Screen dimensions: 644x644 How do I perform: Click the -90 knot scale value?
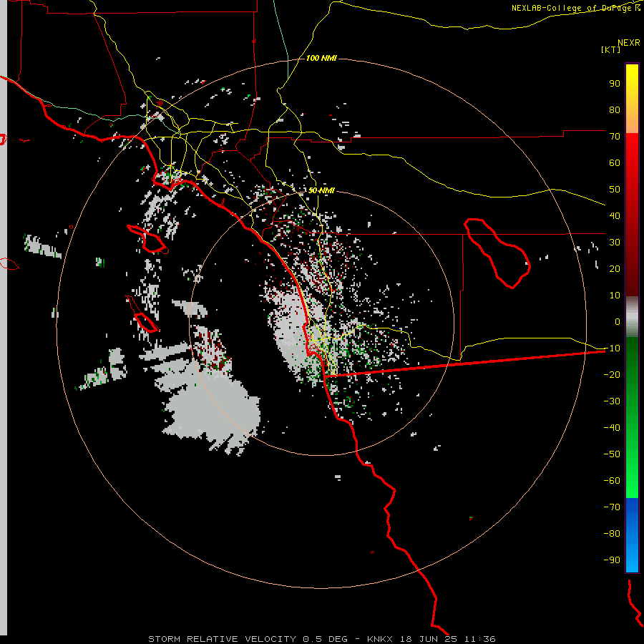tap(612, 560)
